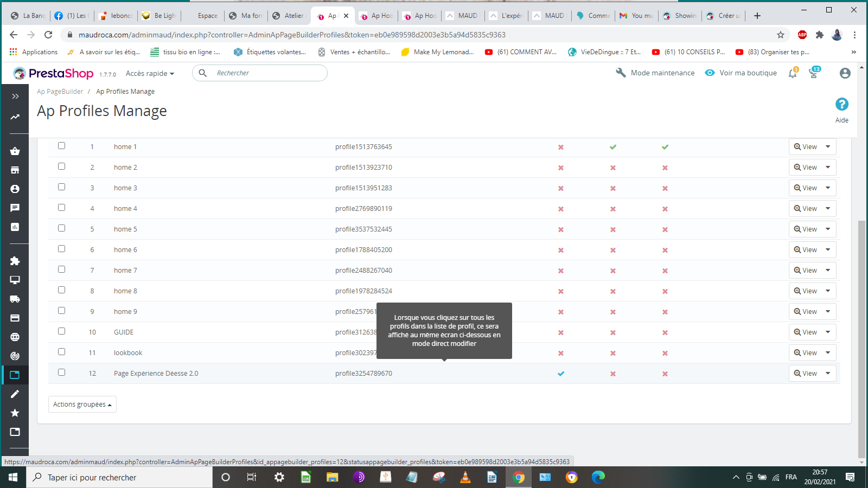Open the dashboard trend icon in sidebar
The width and height of the screenshot is (868, 488).
(x=15, y=117)
